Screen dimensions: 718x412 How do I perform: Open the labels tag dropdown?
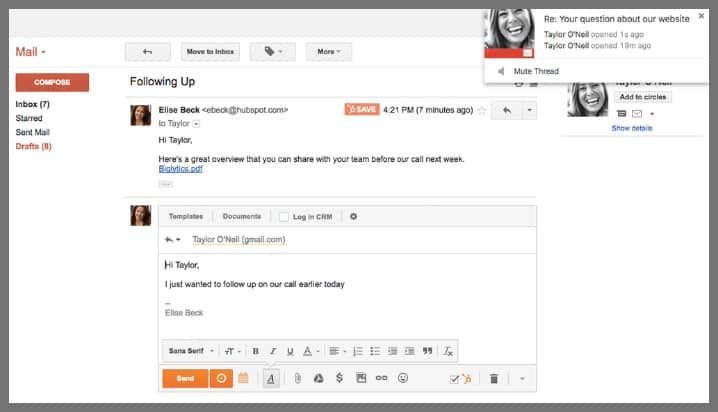point(273,51)
